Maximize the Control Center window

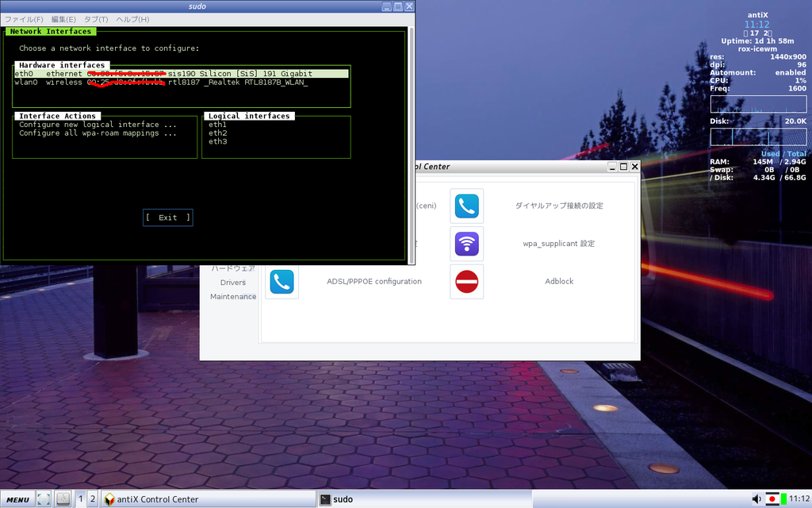click(x=623, y=167)
